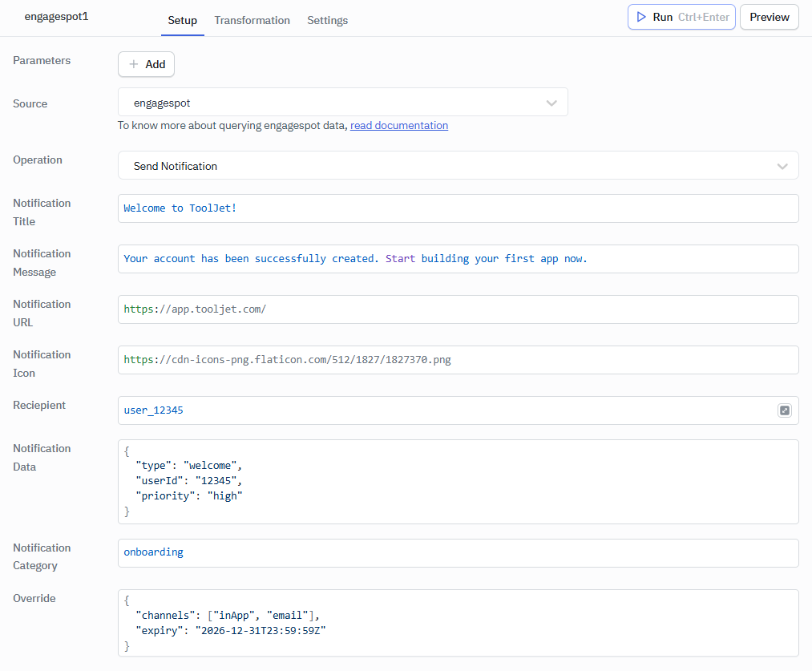
Task: Click the Notification Icon URL field
Action: tap(458, 360)
